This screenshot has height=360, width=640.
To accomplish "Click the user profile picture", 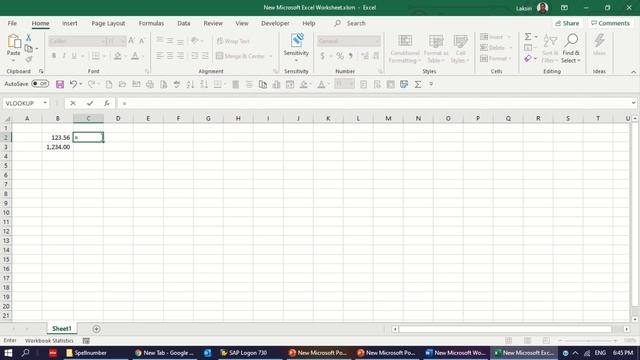I will click(542, 8).
